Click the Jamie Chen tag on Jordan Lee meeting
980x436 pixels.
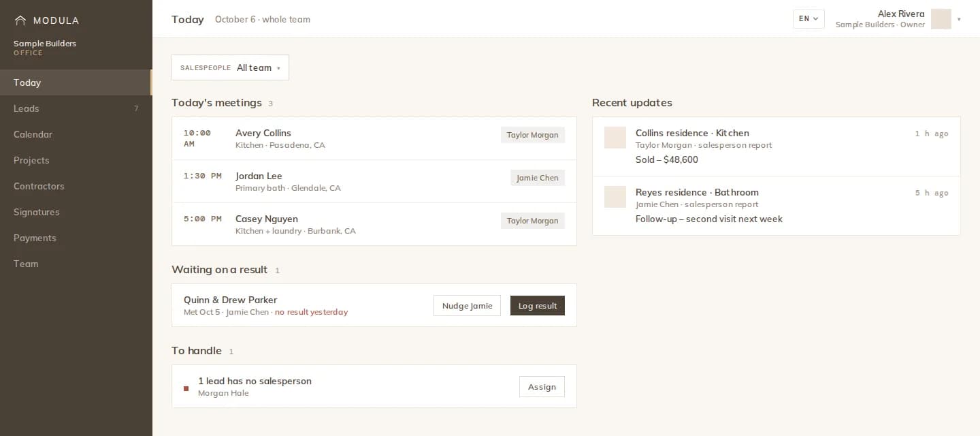tap(538, 178)
